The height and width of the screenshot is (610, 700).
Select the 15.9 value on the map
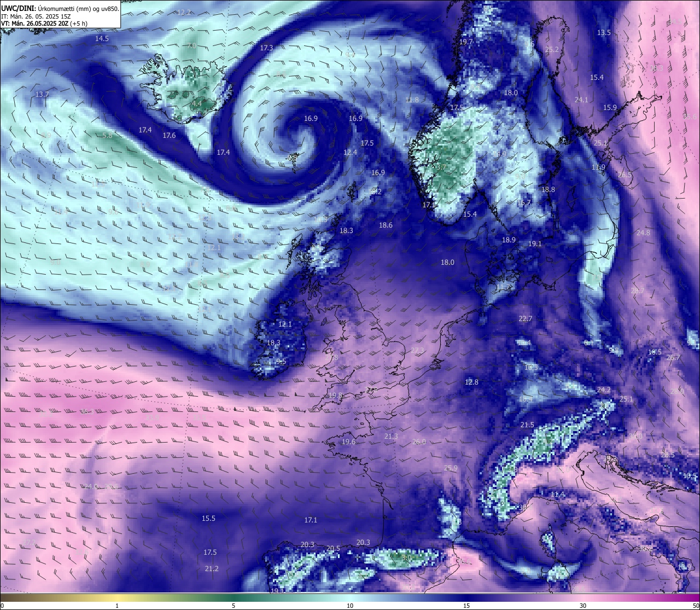click(x=610, y=108)
